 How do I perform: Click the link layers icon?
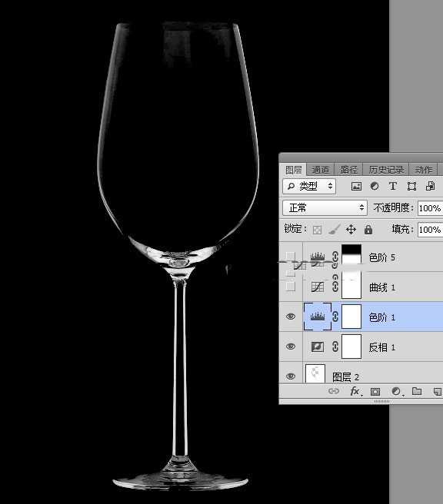334,391
